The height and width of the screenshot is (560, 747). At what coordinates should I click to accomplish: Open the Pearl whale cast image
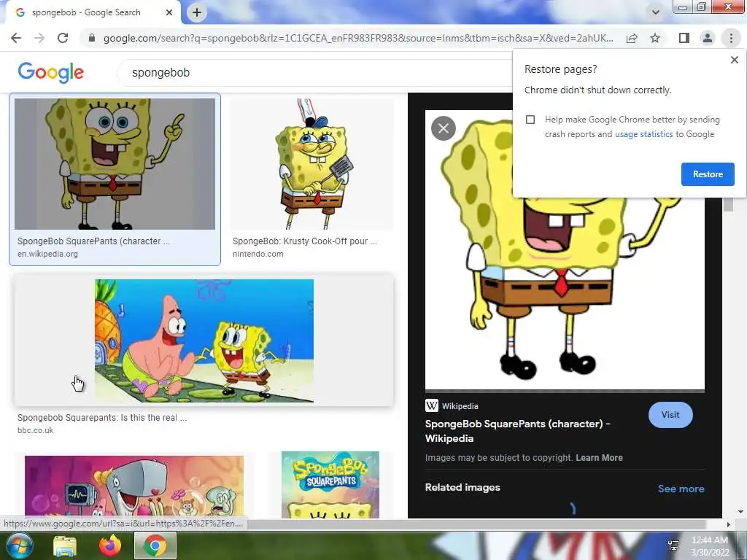click(x=134, y=486)
